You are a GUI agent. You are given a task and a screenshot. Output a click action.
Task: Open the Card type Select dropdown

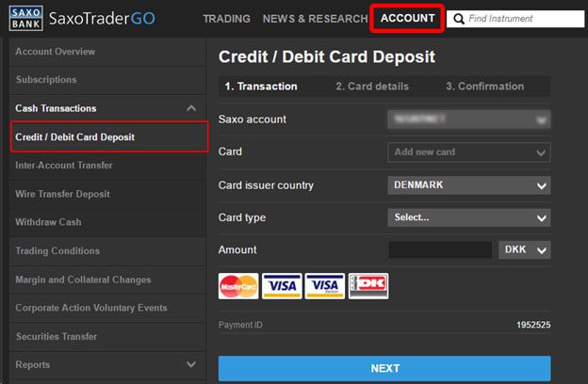click(x=469, y=217)
